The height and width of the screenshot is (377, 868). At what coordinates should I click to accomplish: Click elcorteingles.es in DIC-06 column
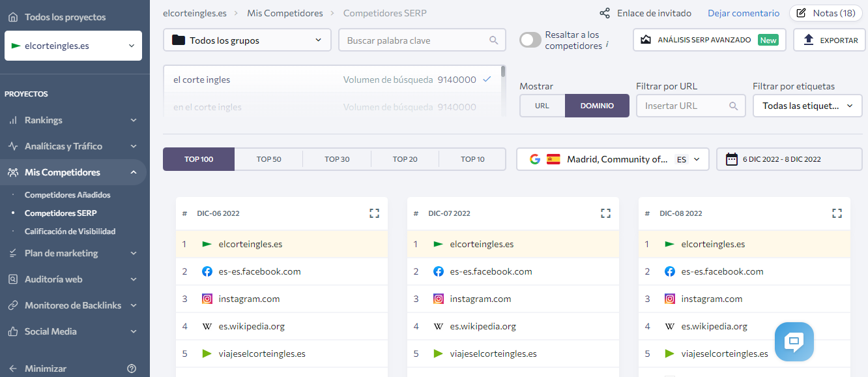pos(250,244)
